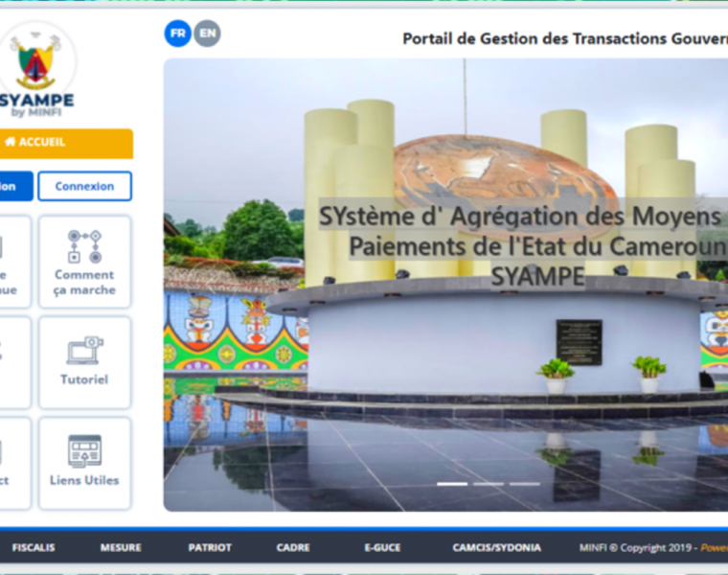Open the CADRE footer link
728x575 pixels.
point(293,547)
